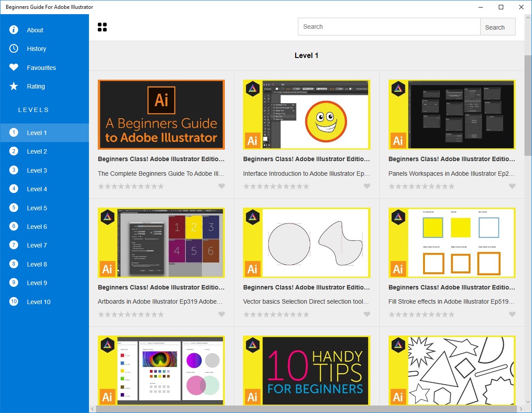Click 'The Complete Beginners Guide To Adobe Ill…' text
Screen dimensions: 532x413
coord(161,174)
